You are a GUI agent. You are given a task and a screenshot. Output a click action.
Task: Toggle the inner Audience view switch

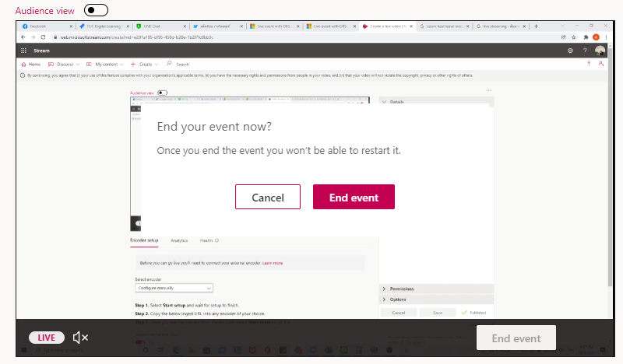point(162,93)
